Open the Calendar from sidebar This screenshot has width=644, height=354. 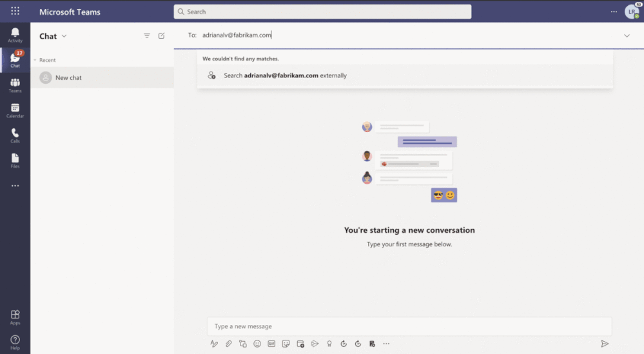(x=15, y=110)
